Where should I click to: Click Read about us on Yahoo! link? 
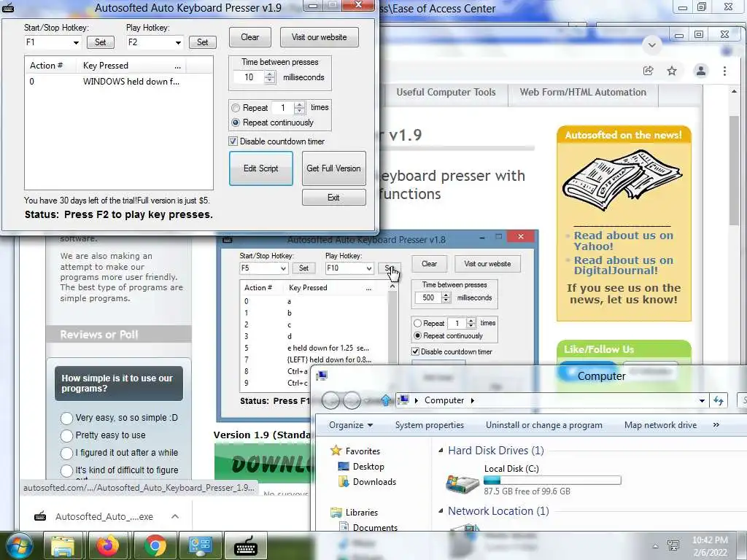click(623, 241)
